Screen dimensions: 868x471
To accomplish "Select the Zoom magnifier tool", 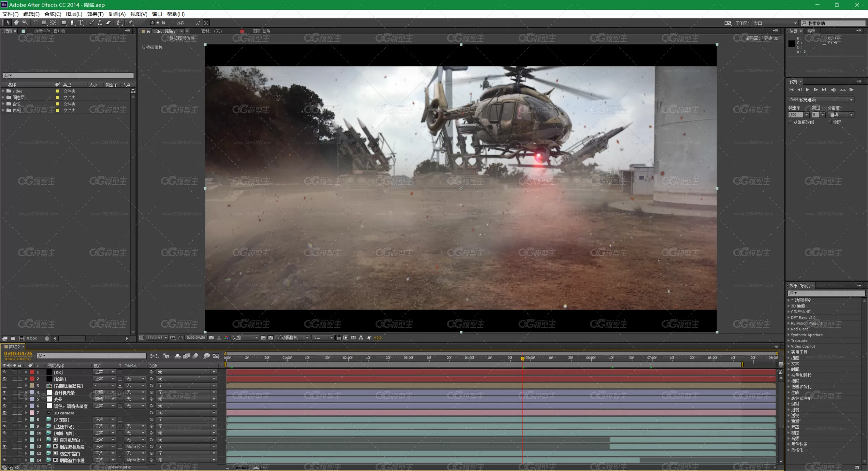I will [25, 23].
